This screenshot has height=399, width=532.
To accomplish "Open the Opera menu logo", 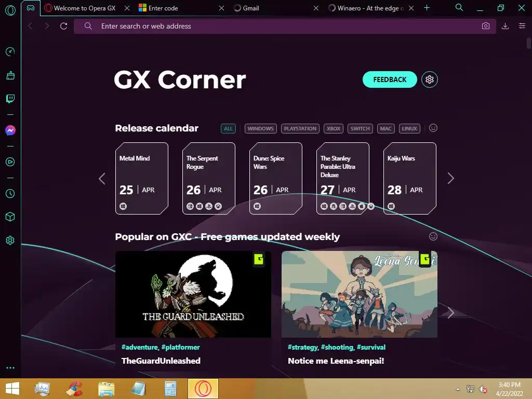I will click(x=10, y=10).
